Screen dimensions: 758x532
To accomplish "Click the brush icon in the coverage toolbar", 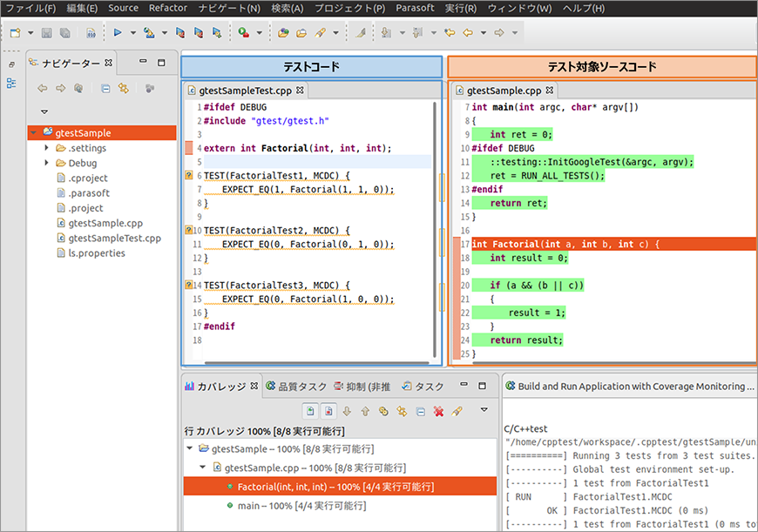I will pos(457,411).
